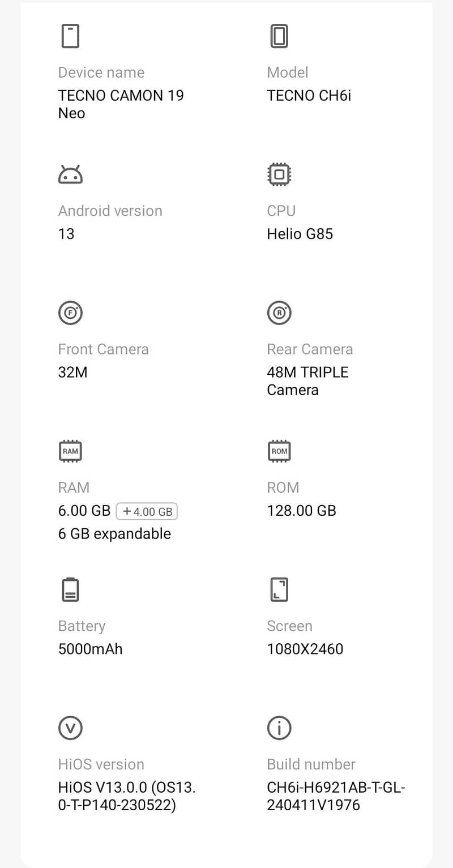Screen dimensions: 453x868
Task: Tap the Model device icon
Action: (x=279, y=36)
